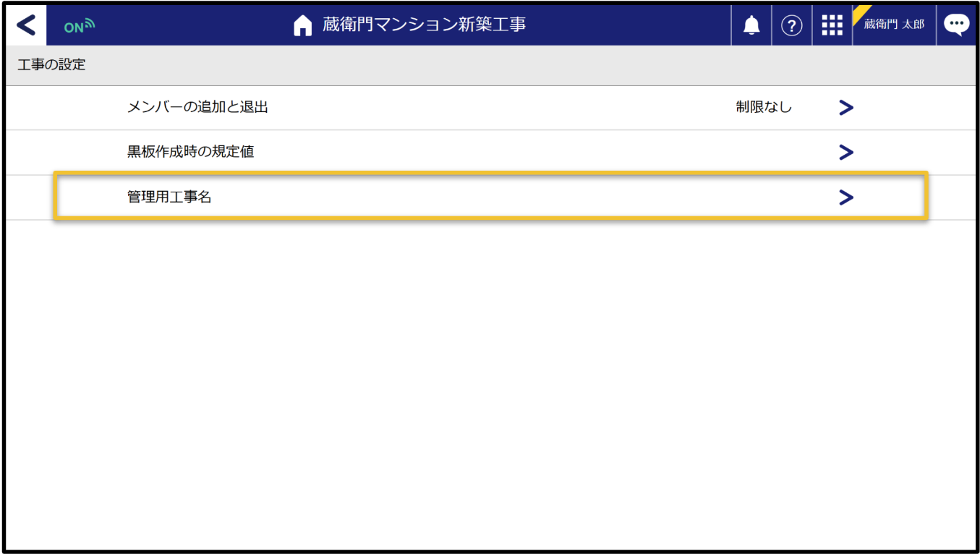The height and width of the screenshot is (554, 980).
Task: Click the yellow corner badge on user profile
Action: 862,13
